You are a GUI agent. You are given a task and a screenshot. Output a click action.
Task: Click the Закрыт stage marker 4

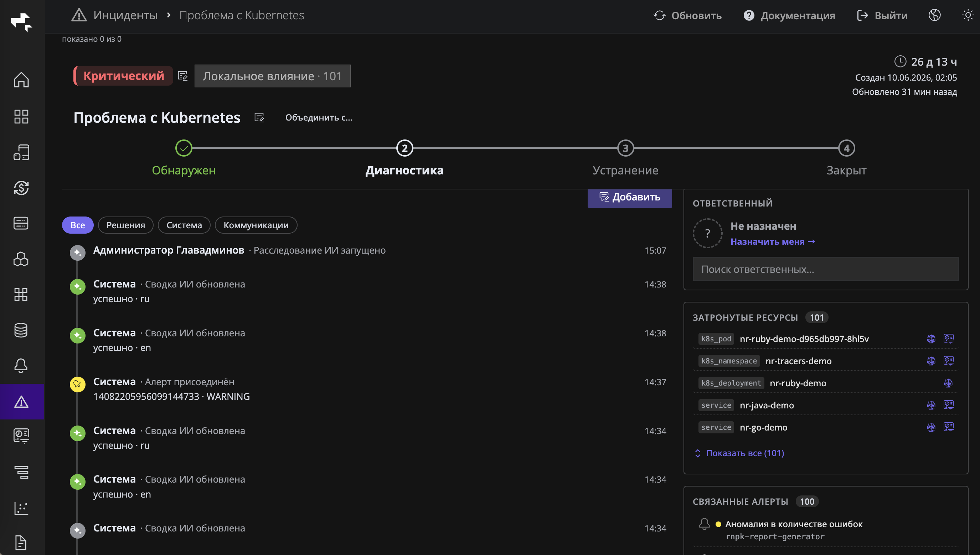(846, 148)
